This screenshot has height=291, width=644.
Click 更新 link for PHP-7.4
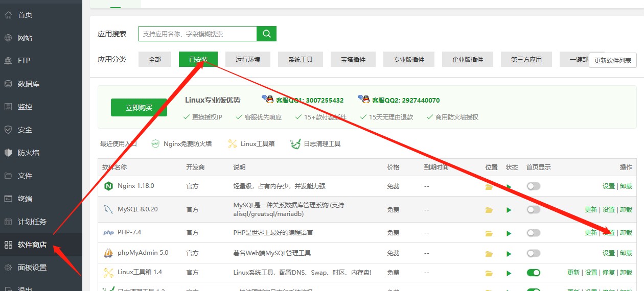tap(591, 232)
